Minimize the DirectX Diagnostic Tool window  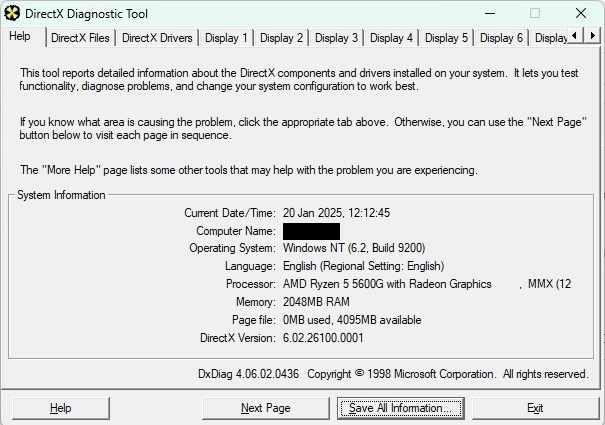coord(490,14)
